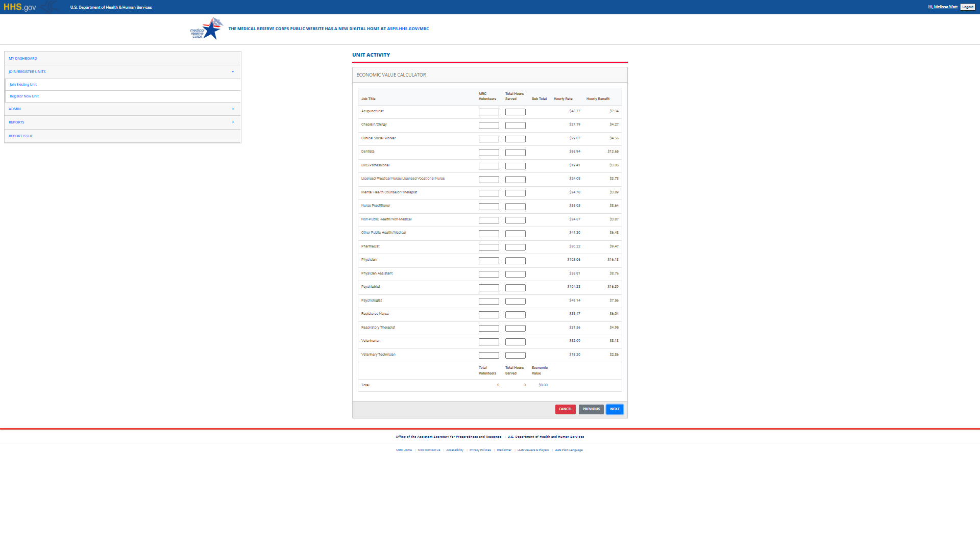Screen dimensions: 980x551
Task: Click Acupuncturist MRC Volunteers input field
Action: pyautogui.click(x=488, y=112)
